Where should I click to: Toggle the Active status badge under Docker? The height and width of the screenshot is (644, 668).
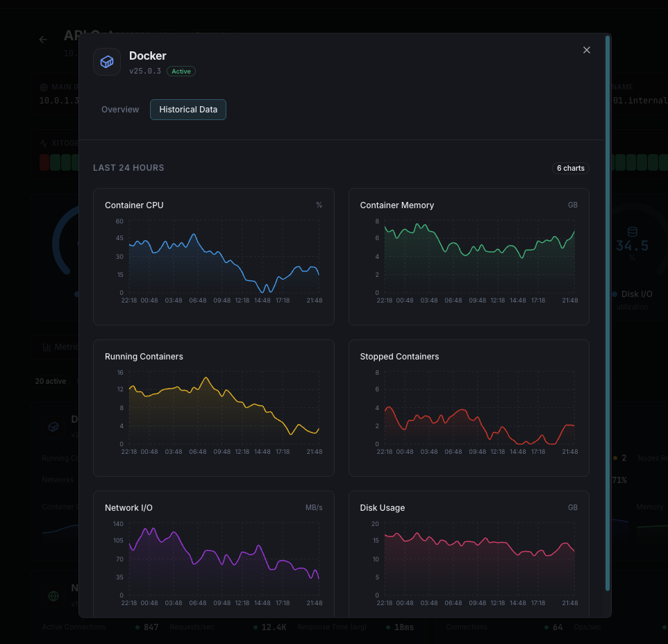pos(181,71)
